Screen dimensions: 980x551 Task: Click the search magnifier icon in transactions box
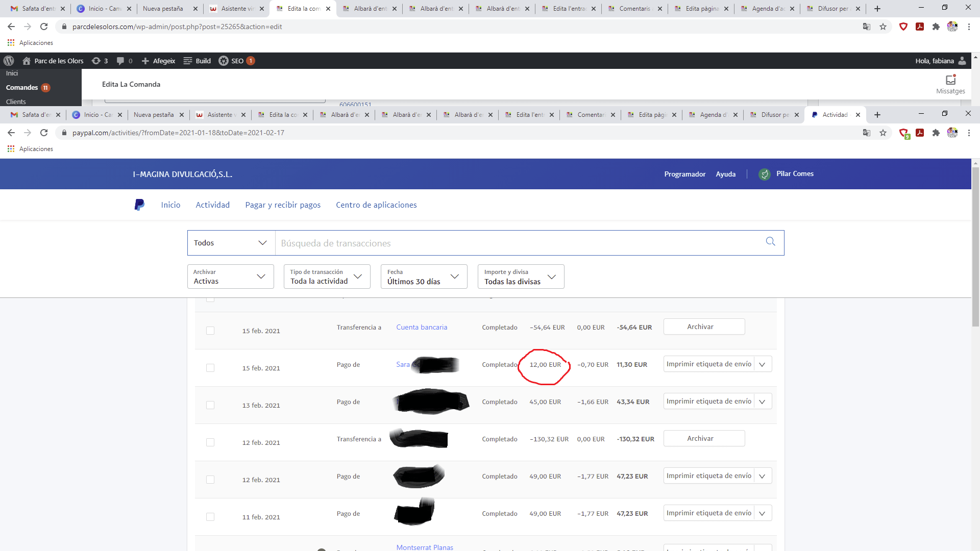[x=771, y=241]
